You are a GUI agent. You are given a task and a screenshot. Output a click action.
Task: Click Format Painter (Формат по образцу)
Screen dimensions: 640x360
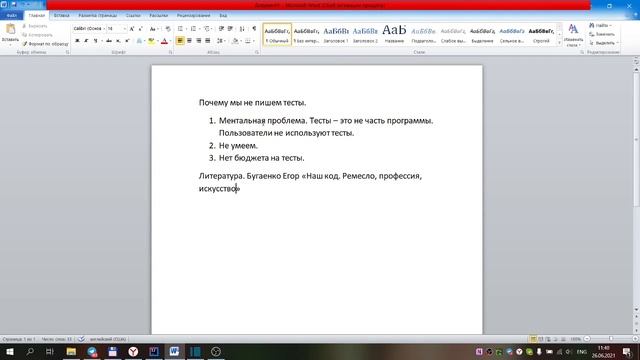(x=45, y=44)
